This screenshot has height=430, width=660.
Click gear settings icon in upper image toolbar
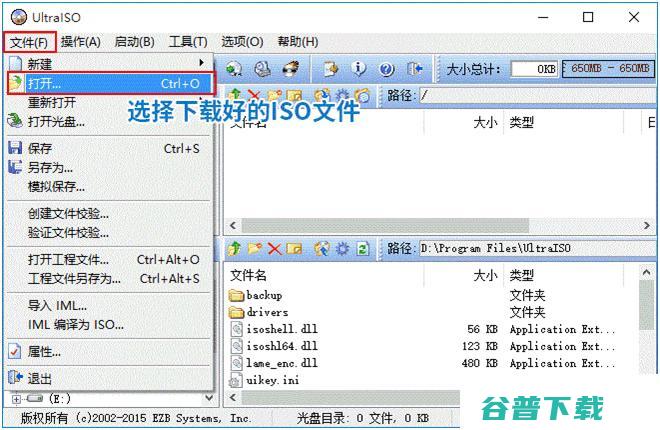342,96
